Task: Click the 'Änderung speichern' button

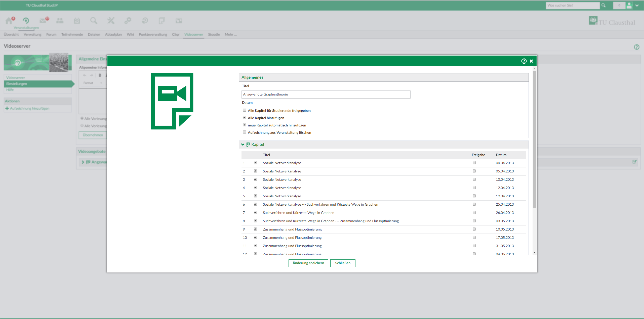Action: tap(308, 263)
